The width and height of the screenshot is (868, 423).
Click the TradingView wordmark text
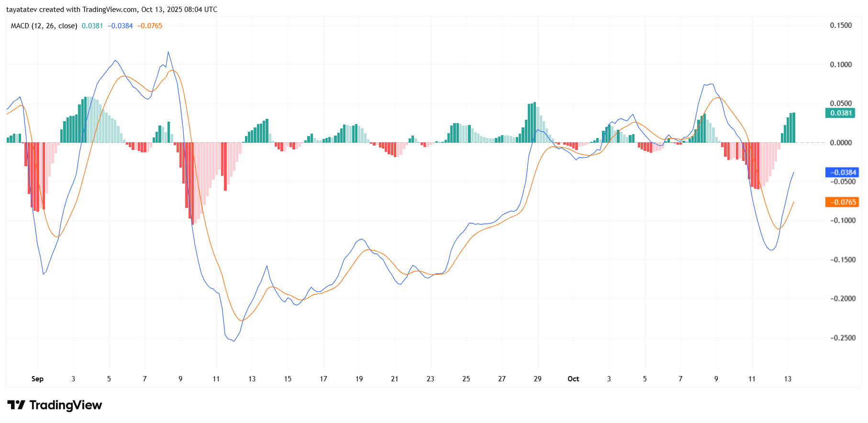(66, 405)
